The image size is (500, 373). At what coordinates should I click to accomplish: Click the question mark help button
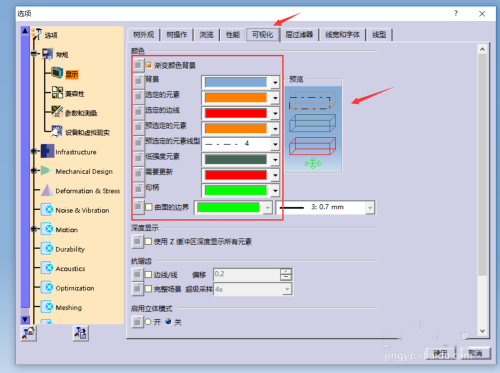click(456, 13)
